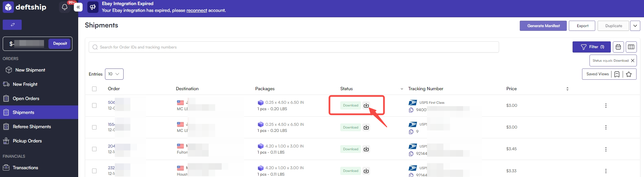Open the notifications bell
The height and width of the screenshot is (177, 644).
pos(64,7)
